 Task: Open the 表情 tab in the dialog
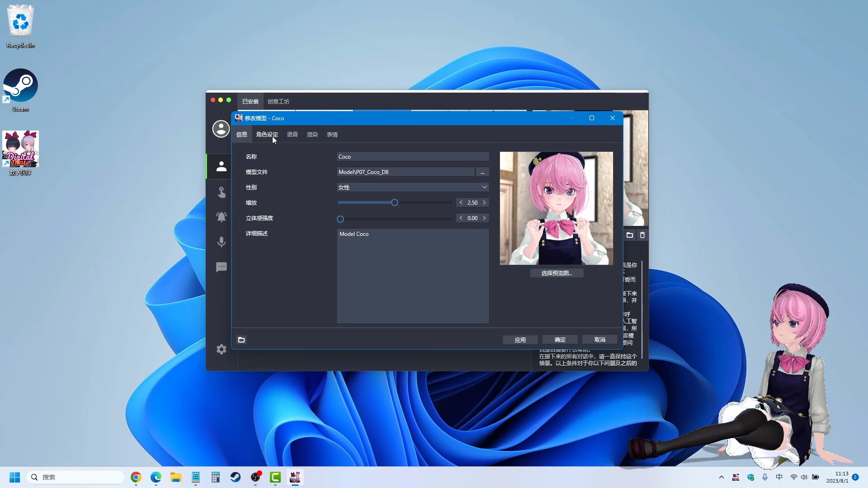[x=332, y=134]
